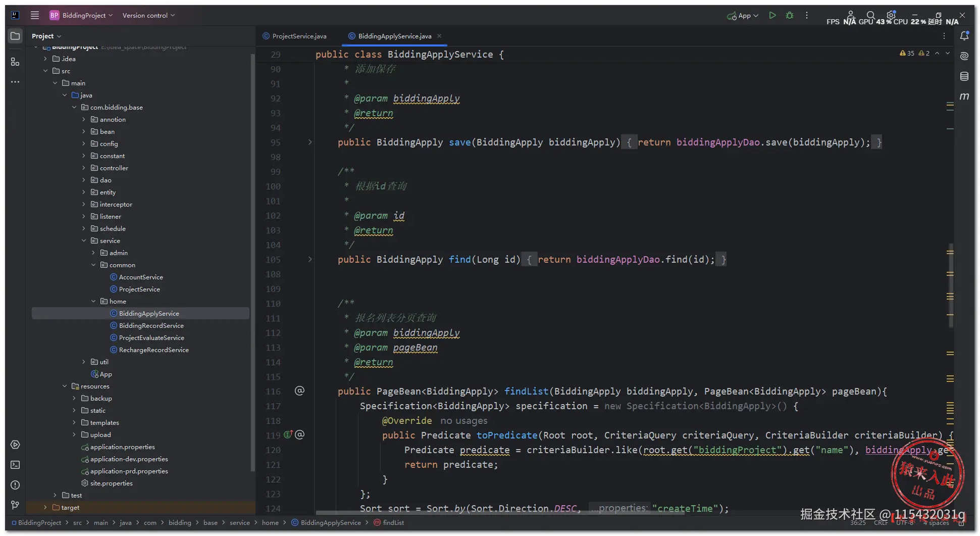Image resolution: width=980 pixels, height=536 pixels.
Task: Open the main hamburger menu
Action: coord(35,15)
